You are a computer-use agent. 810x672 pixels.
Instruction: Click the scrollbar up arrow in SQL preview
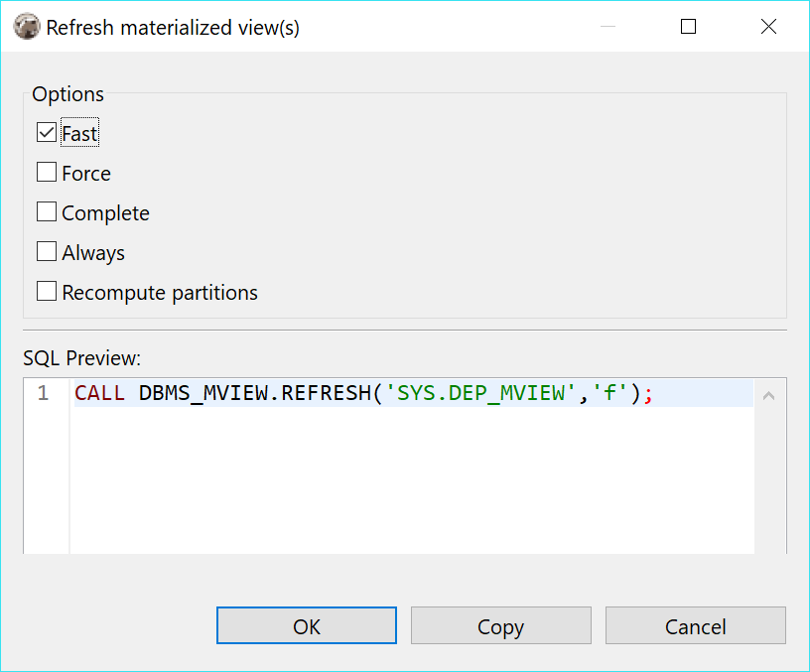tap(768, 394)
